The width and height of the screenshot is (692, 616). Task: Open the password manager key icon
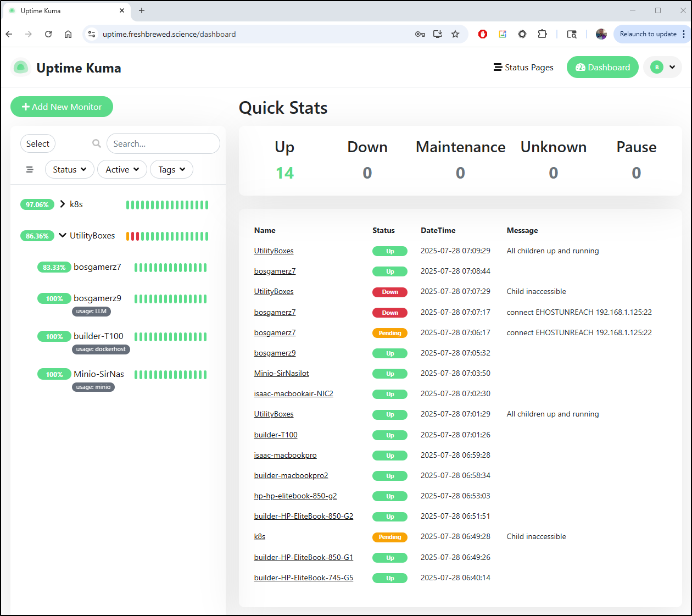tap(420, 34)
